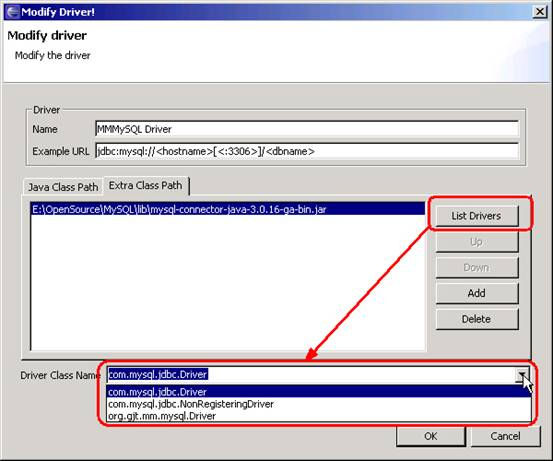Select the Extra Class Path tab
The height and width of the screenshot is (461, 553).
click(146, 186)
